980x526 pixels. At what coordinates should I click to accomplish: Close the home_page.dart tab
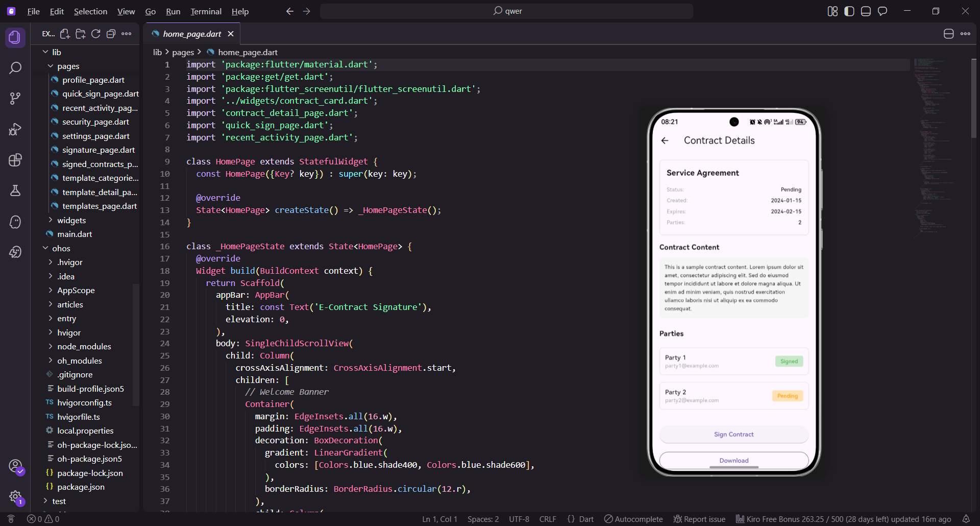coord(231,34)
